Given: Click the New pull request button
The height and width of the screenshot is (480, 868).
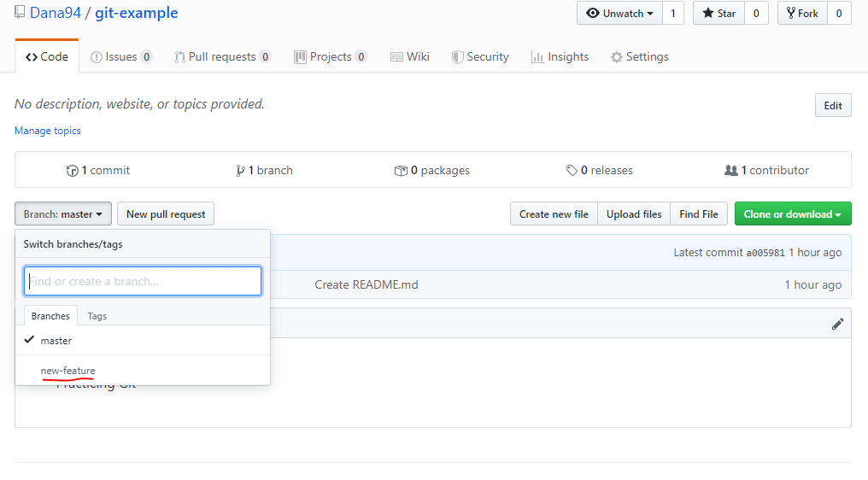Looking at the screenshot, I should (166, 214).
